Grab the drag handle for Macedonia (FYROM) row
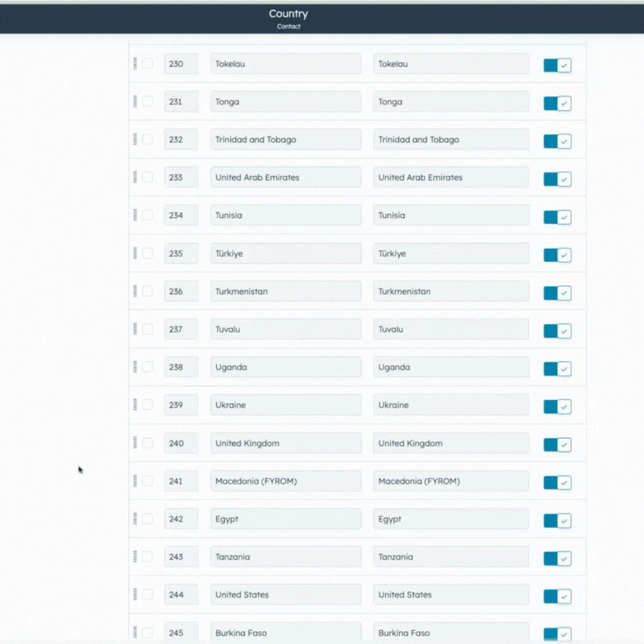This screenshot has width=644, height=644. (x=135, y=481)
